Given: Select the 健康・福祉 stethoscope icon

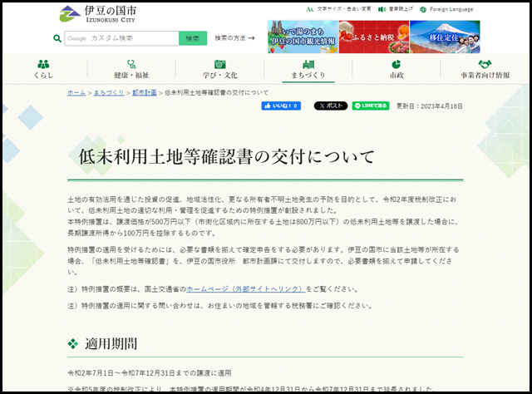Looking at the screenshot, I should (x=131, y=64).
